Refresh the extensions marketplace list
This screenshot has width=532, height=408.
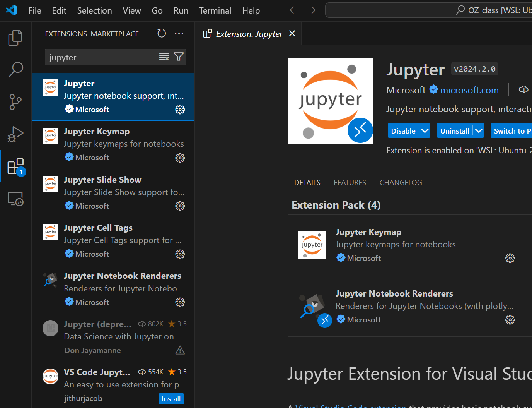pos(162,34)
